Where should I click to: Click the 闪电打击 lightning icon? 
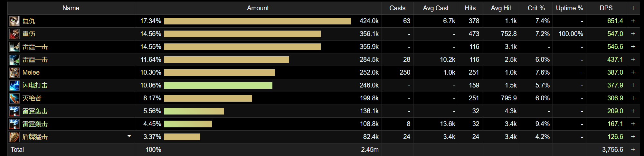coord(14,86)
